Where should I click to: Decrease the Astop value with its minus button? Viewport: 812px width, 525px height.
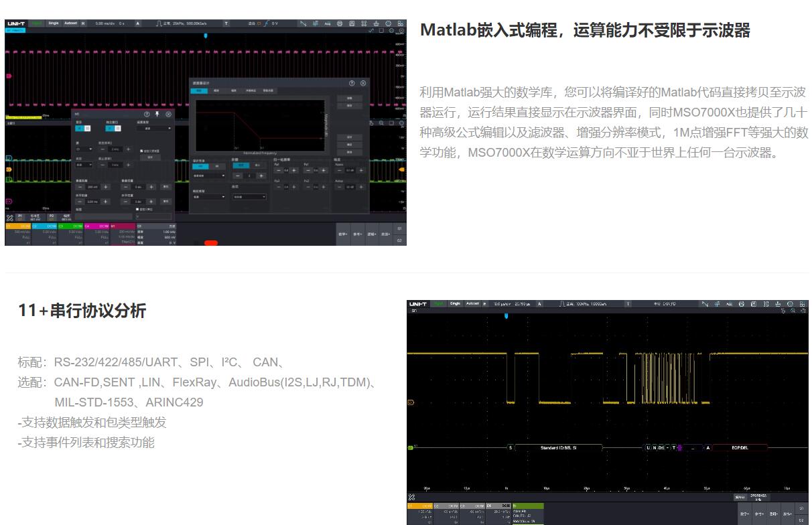[338, 187]
